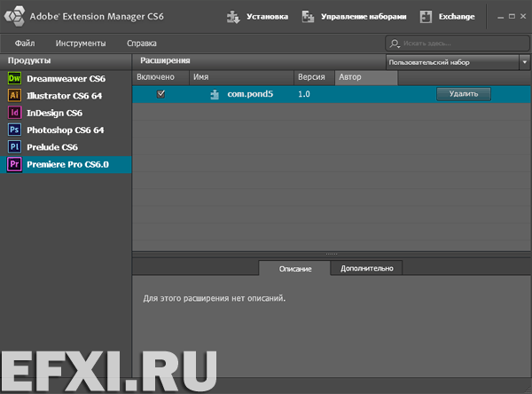Disable the com.pond5 extension checkbox

click(x=161, y=94)
